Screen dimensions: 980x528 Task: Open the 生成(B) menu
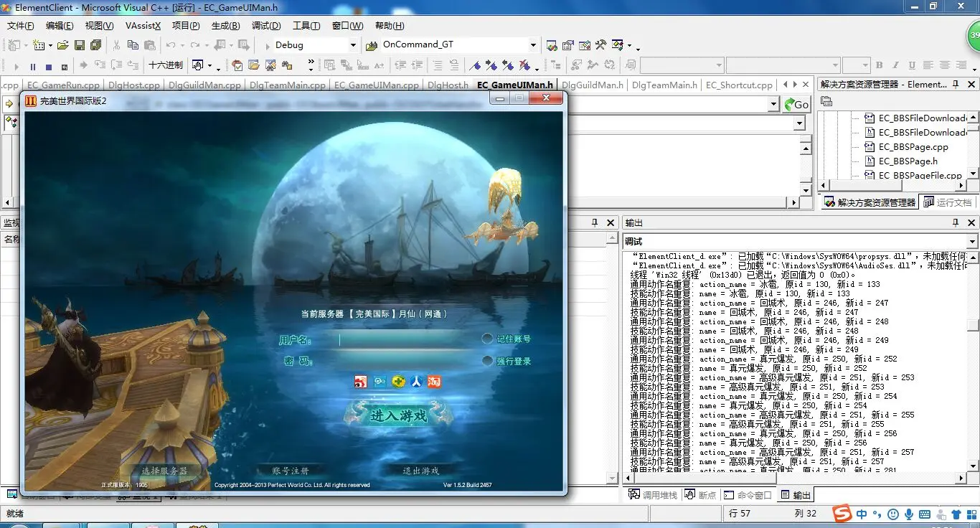[x=226, y=26]
